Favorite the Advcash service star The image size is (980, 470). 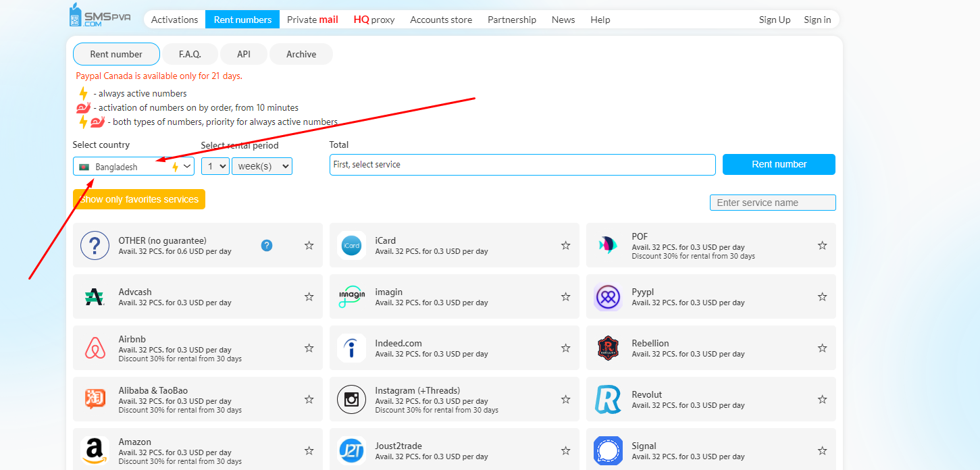[x=309, y=296]
